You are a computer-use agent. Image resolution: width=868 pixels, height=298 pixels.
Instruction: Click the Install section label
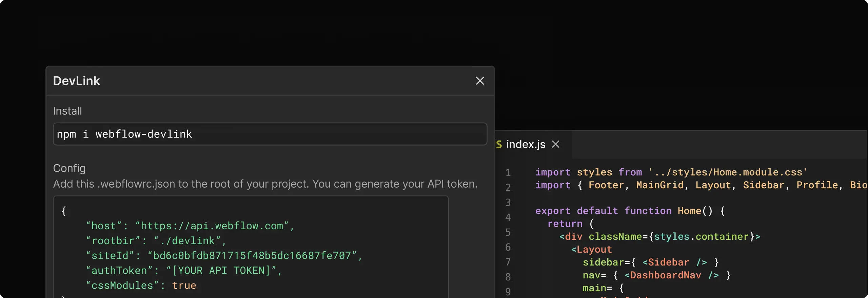[67, 111]
